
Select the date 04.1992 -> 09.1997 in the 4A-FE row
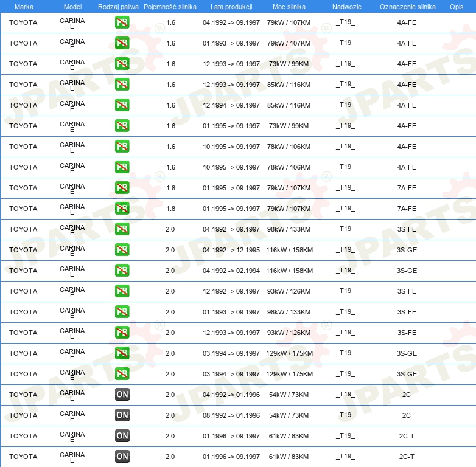point(231,22)
